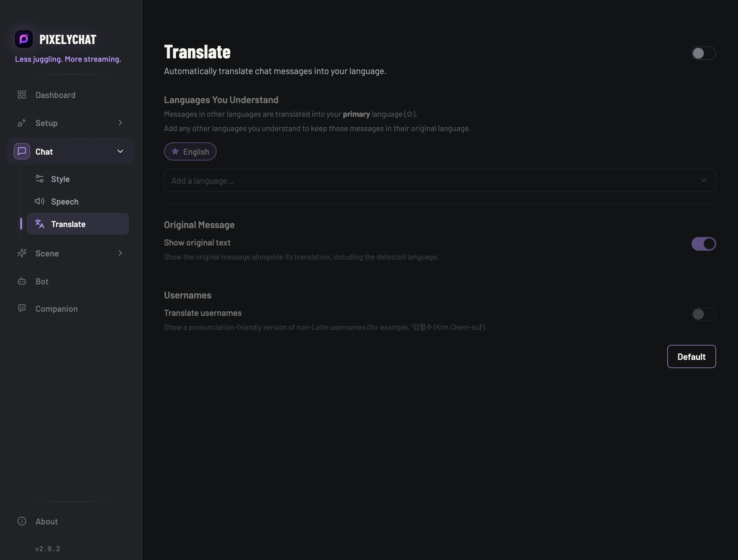Enable the main Translate toggle

coord(703,53)
